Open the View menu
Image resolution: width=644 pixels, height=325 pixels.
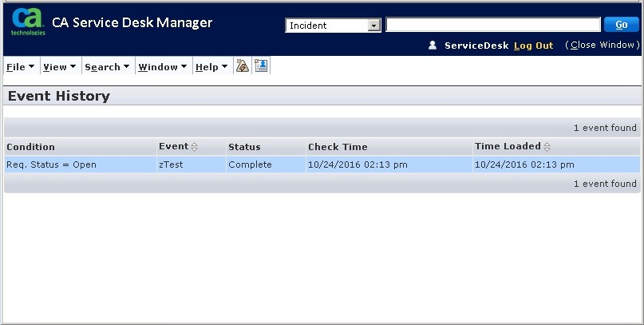pos(59,67)
